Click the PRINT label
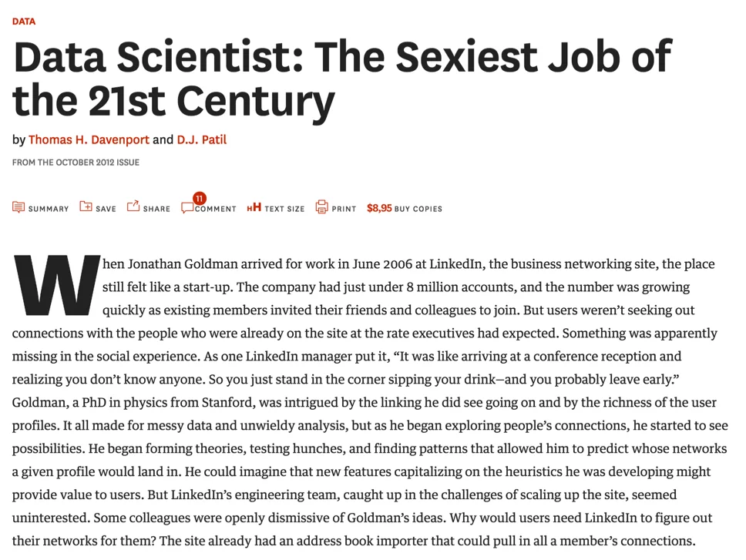Image resolution: width=746 pixels, height=560 pixels. click(x=344, y=209)
